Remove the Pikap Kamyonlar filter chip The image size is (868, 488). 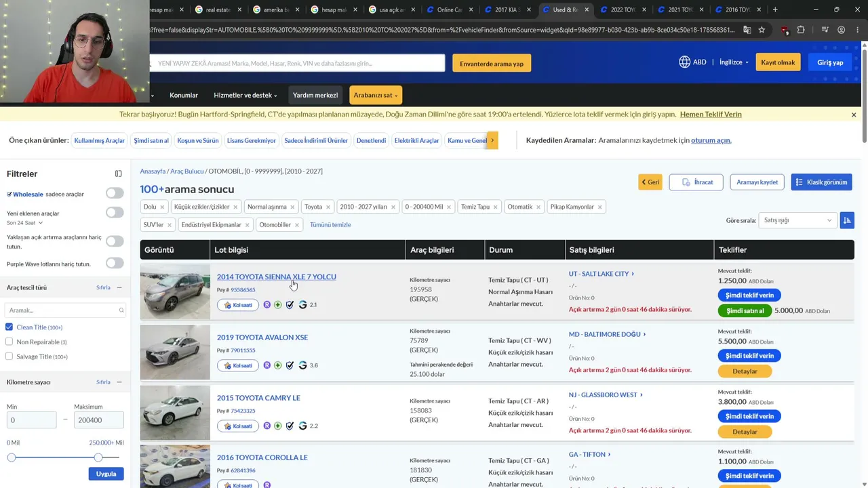(599, 207)
